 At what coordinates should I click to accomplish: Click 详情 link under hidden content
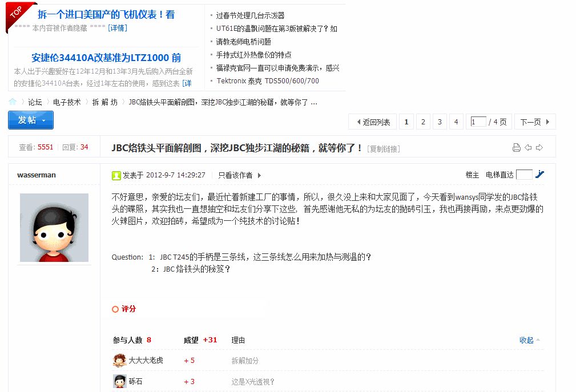click(118, 28)
